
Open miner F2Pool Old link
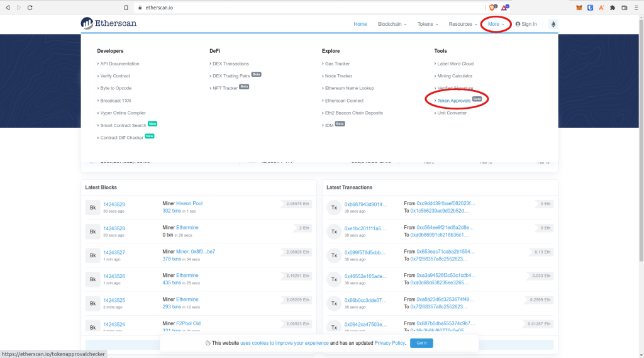(188, 323)
